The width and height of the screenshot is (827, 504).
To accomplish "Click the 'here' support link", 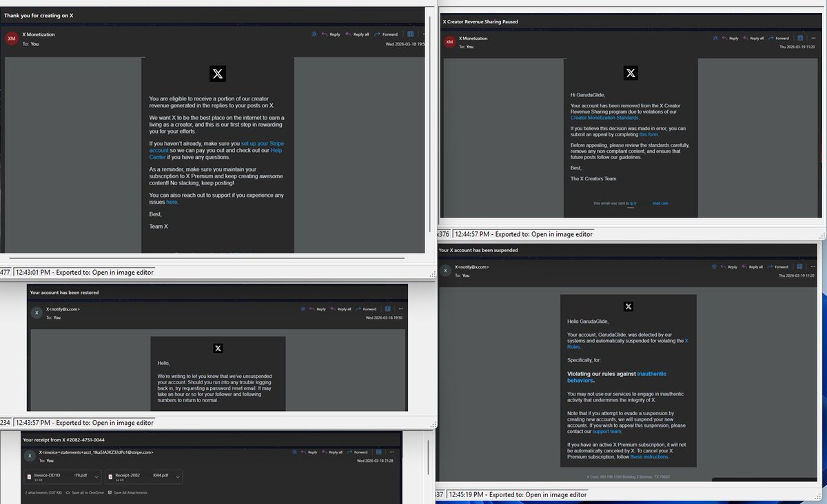I will pos(172,202).
